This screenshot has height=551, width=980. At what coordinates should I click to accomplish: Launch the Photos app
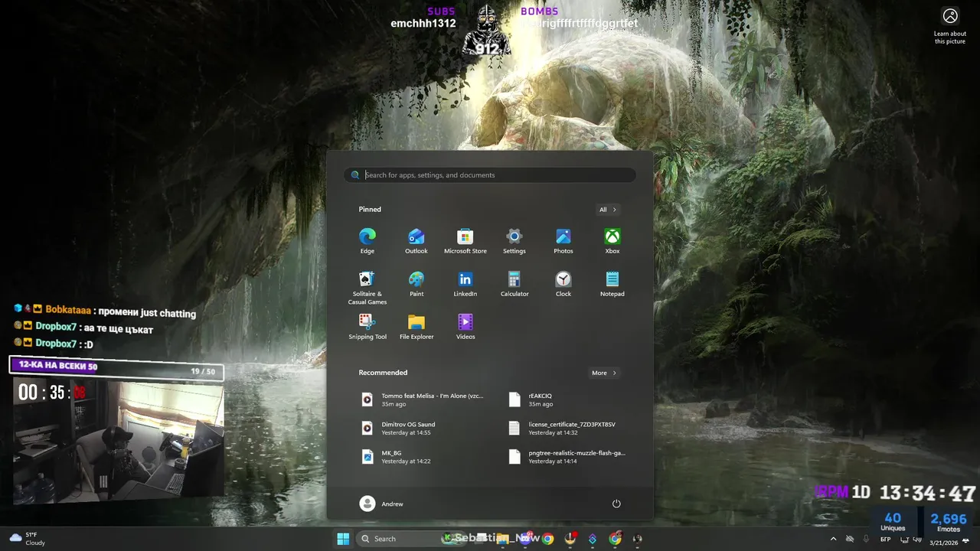pyautogui.click(x=563, y=241)
